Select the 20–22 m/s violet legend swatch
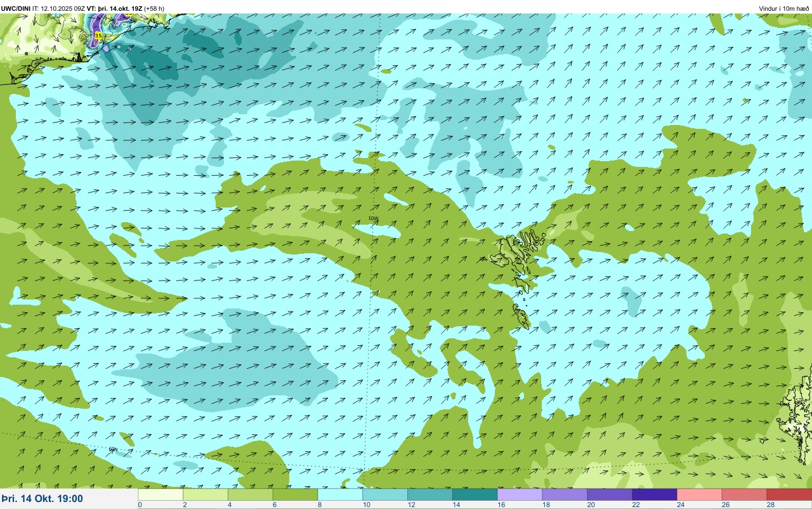 pyautogui.click(x=610, y=494)
